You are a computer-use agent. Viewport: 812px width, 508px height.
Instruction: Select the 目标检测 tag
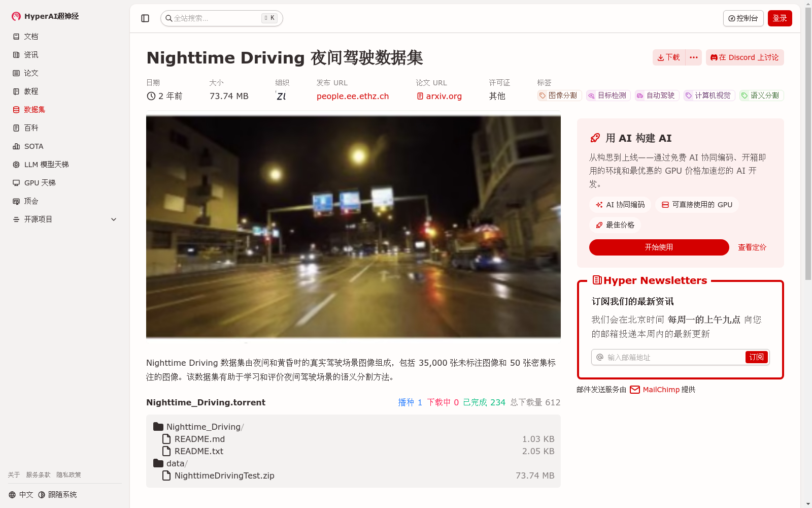608,96
